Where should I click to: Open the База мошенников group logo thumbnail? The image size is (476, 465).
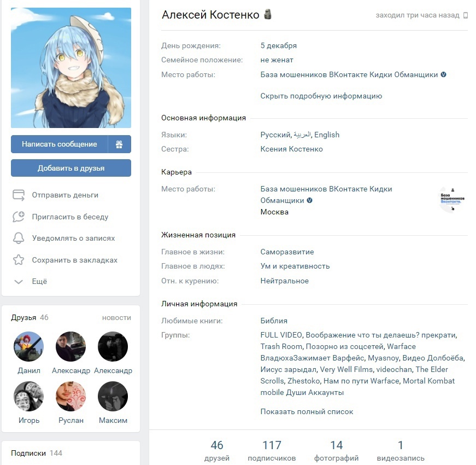[x=452, y=200]
